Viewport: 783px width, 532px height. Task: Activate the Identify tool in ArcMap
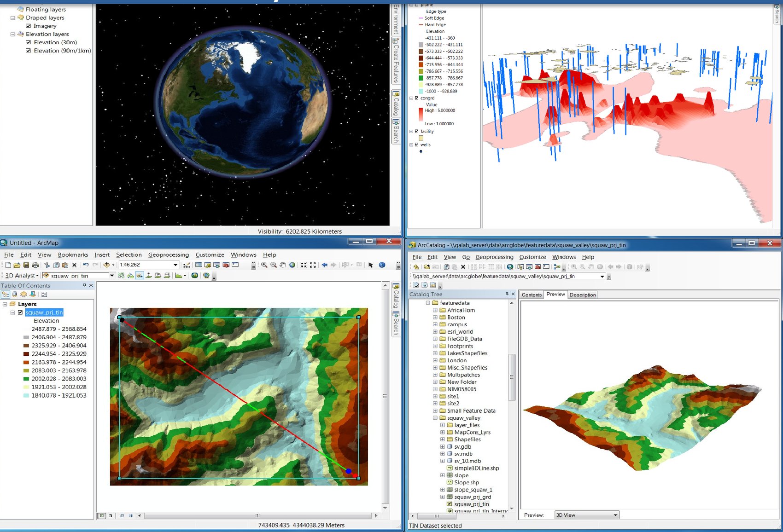tap(382, 265)
